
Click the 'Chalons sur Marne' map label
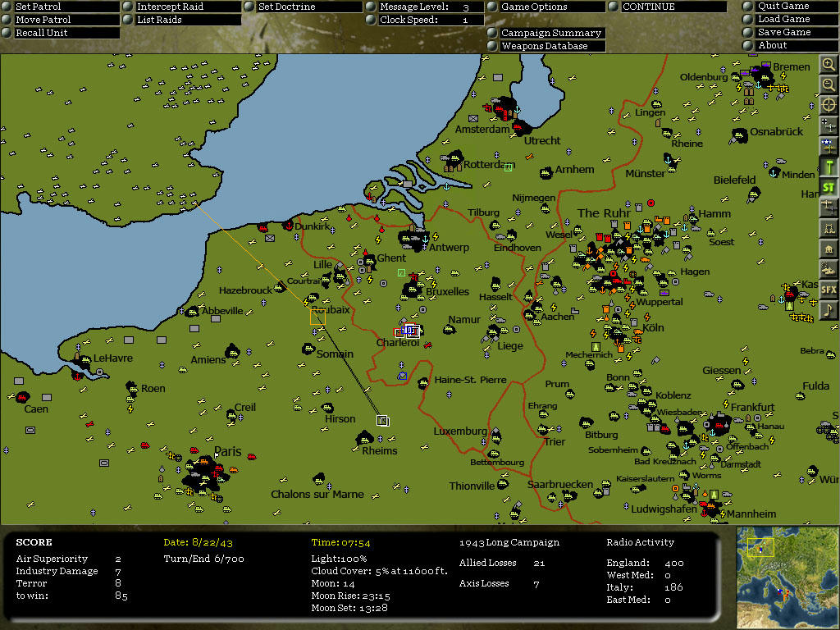[x=317, y=494]
